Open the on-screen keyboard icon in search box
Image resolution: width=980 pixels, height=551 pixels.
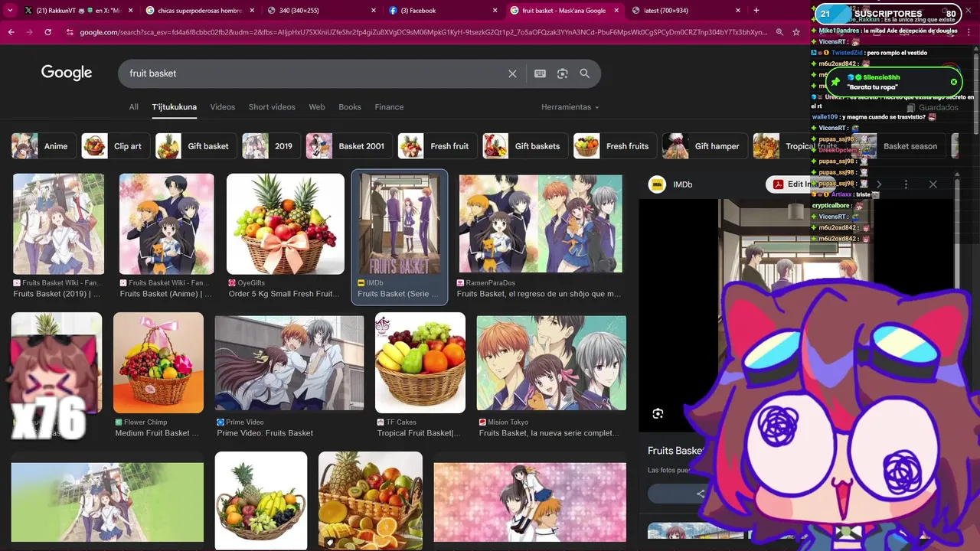(540, 73)
